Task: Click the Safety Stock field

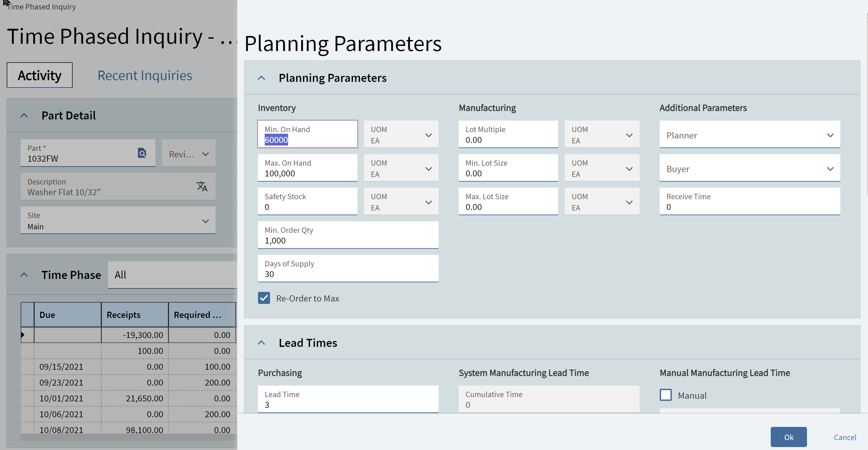Action: 307,202
